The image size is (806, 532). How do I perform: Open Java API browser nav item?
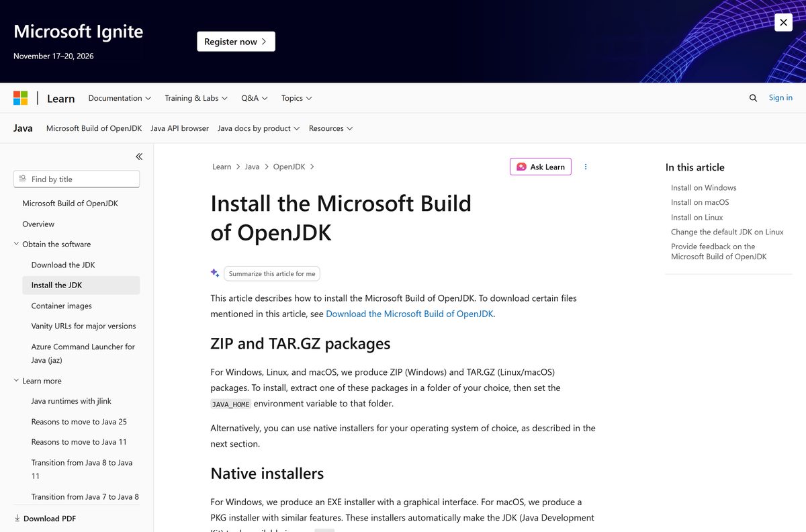pos(179,128)
